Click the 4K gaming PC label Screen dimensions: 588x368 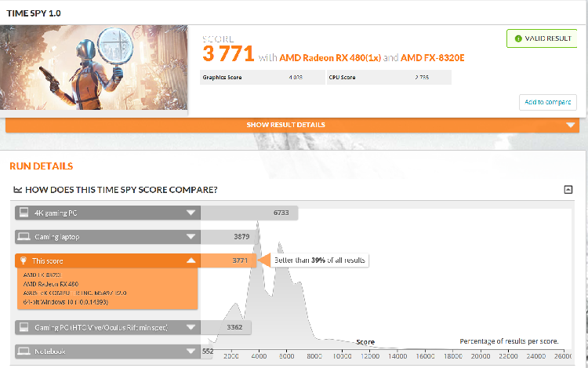coord(56,213)
